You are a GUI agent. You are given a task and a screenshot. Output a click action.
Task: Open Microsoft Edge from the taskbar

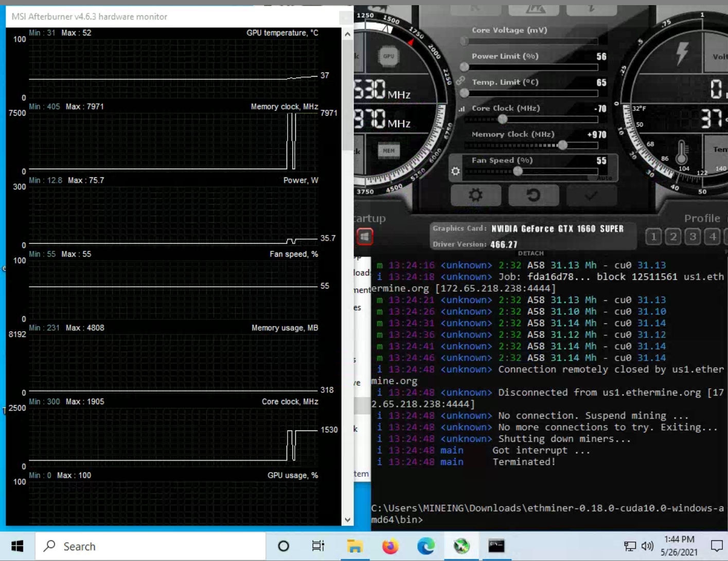[x=426, y=546]
